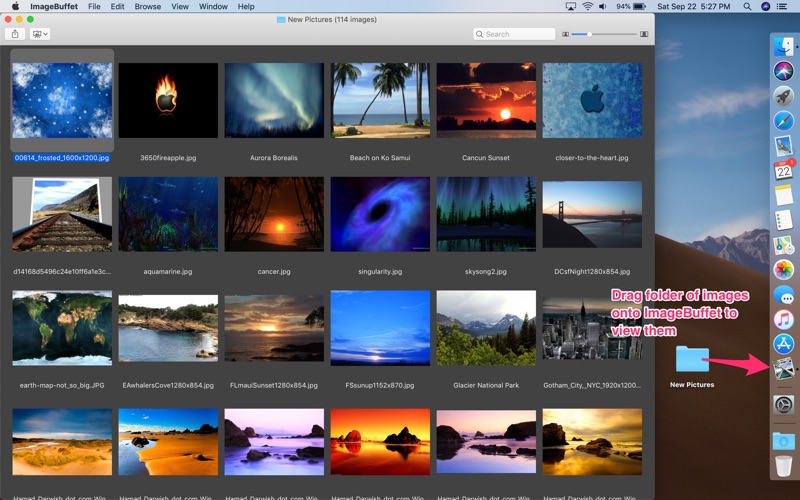Viewport: 800px width, 500px height.
Task: Select the earth-map-not_so_big.JPG thumbnail
Action: click(x=62, y=328)
